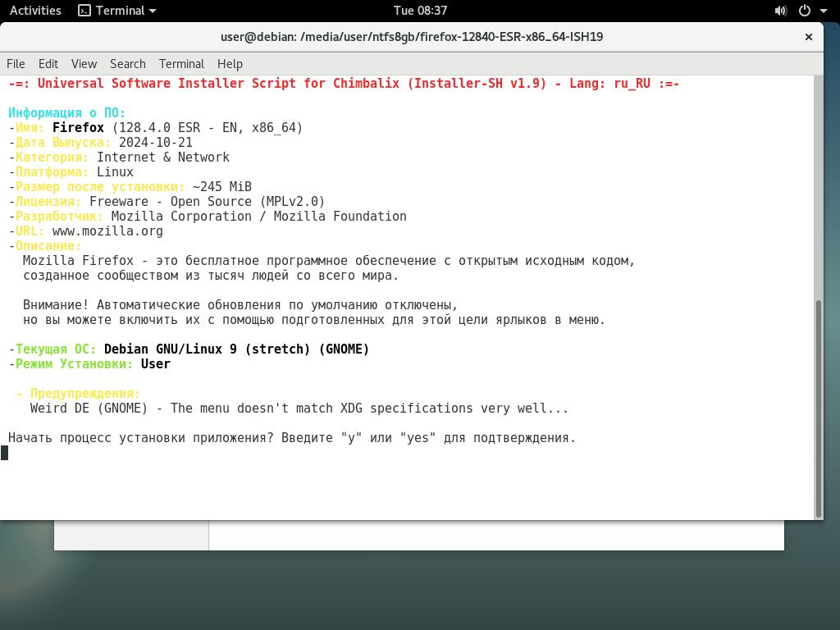This screenshot has width=840, height=630.
Task: Click the 'Описание:' label
Action: pyautogui.click(x=48, y=246)
